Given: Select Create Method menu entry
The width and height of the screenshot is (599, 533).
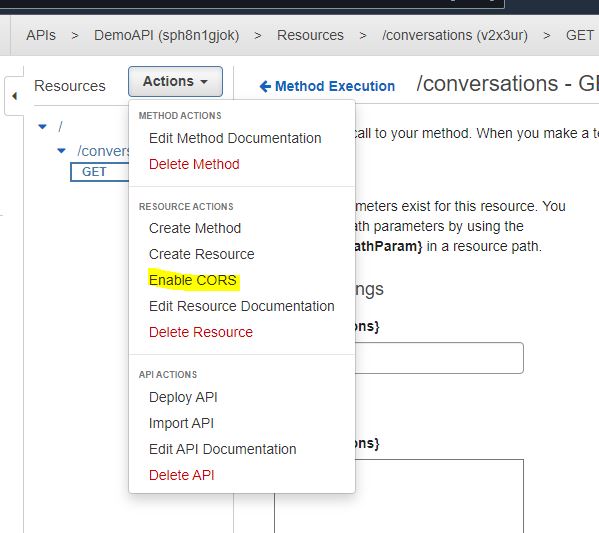Looking at the screenshot, I should pyautogui.click(x=195, y=228).
